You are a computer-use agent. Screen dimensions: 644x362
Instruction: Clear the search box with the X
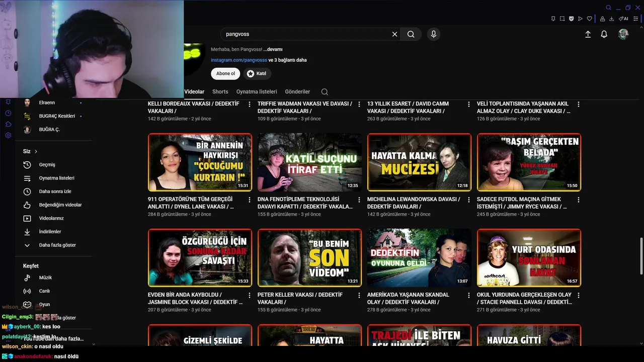click(395, 34)
